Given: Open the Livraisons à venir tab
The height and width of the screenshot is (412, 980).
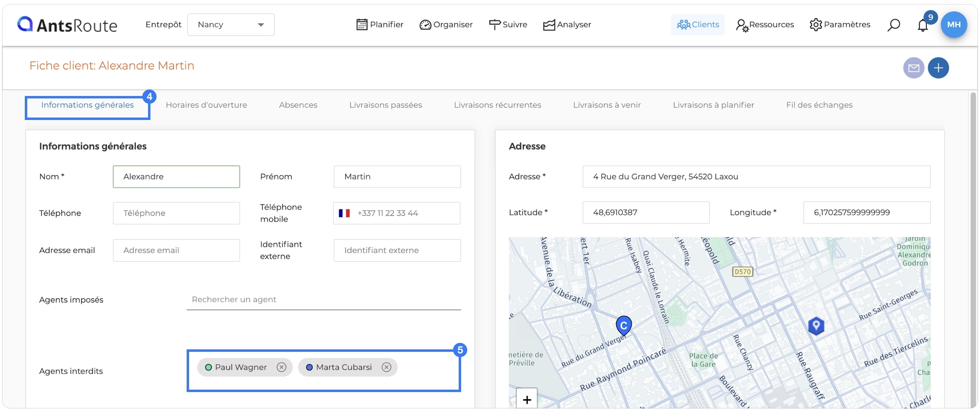Looking at the screenshot, I should 607,105.
